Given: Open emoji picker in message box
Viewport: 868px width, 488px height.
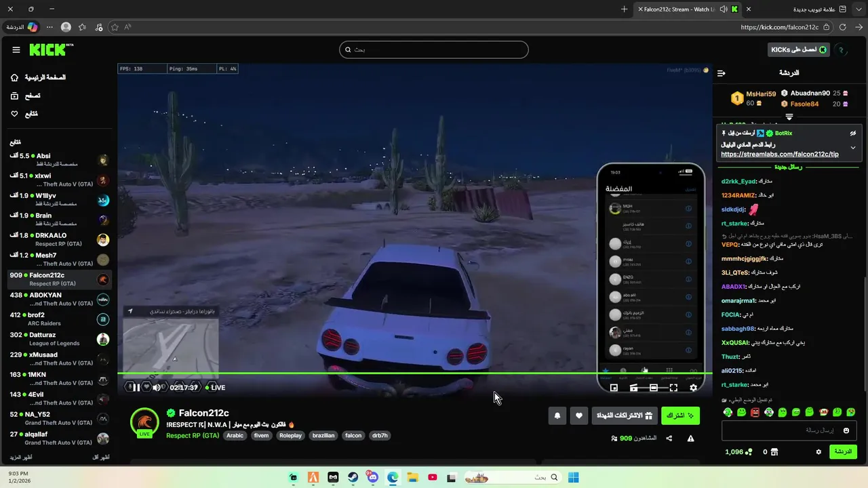Looking at the screenshot, I should click(846, 430).
